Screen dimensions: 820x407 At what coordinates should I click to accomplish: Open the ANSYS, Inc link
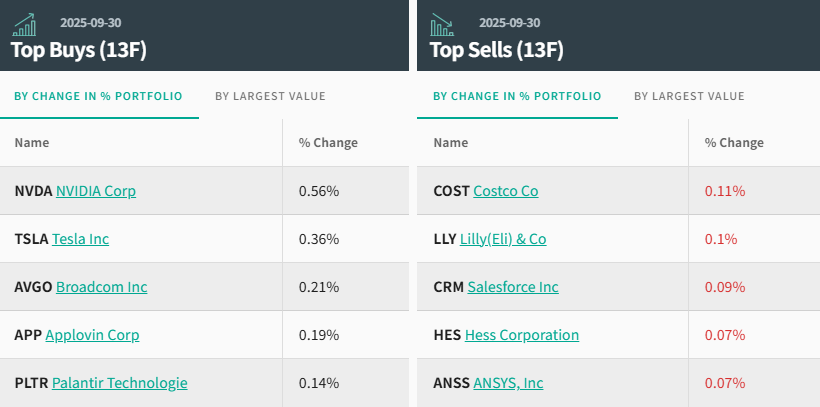pos(508,383)
